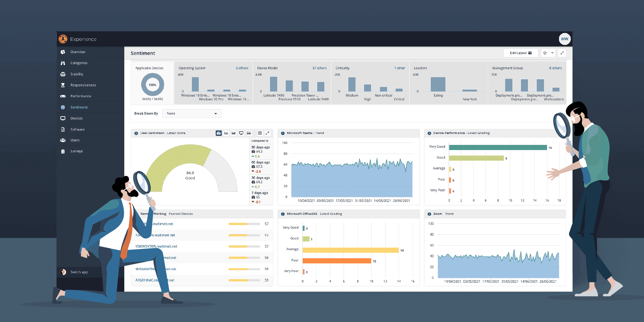Open the Overview sidebar section
This screenshot has height=322, width=644.
[x=78, y=52]
